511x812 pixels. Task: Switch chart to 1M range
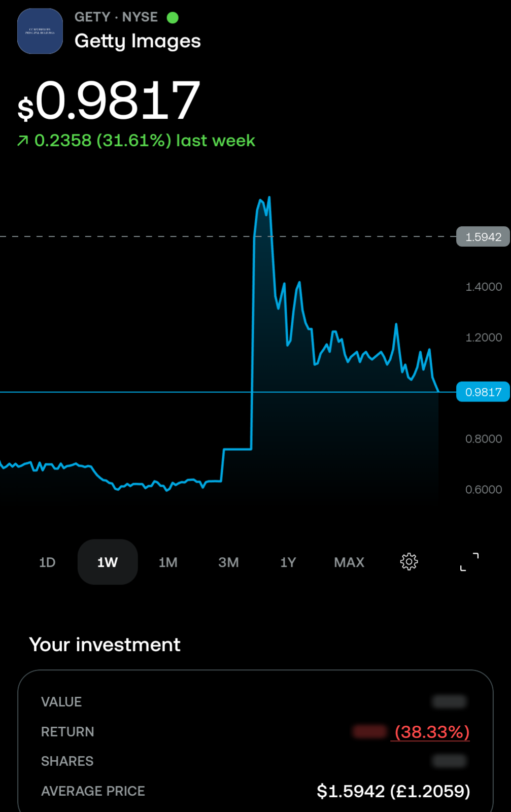tap(168, 562)
